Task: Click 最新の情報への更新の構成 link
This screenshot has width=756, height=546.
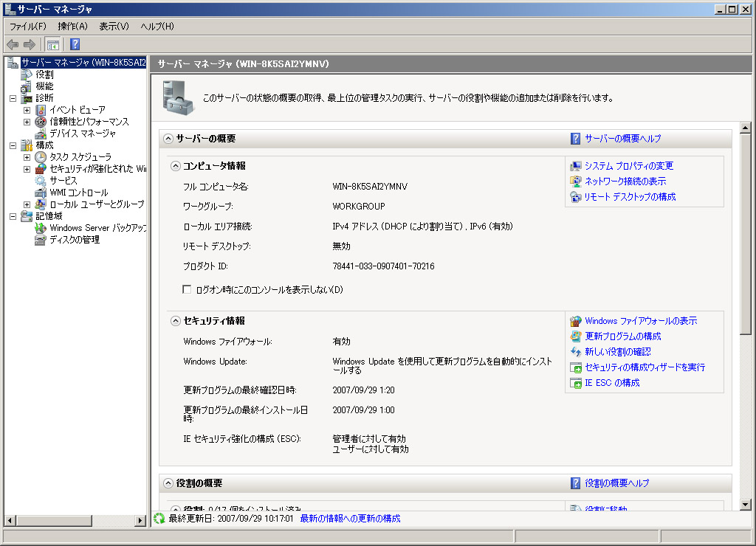Action: 351,519
